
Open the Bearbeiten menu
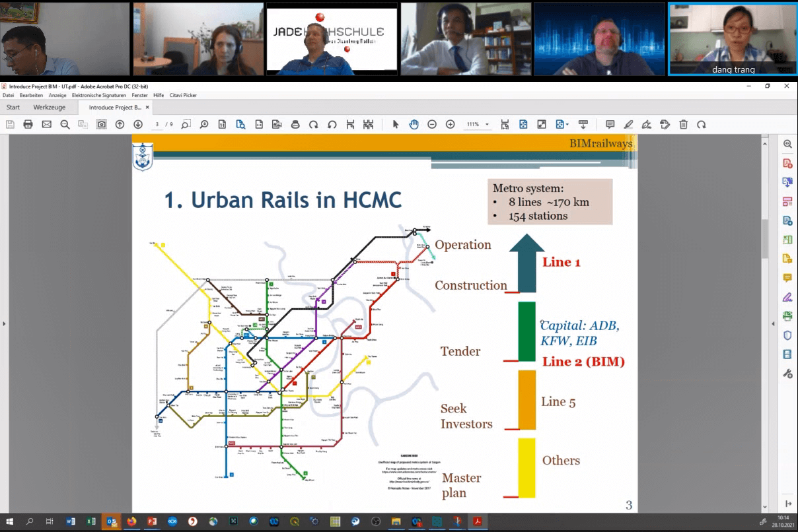click(x=31, y=95)
